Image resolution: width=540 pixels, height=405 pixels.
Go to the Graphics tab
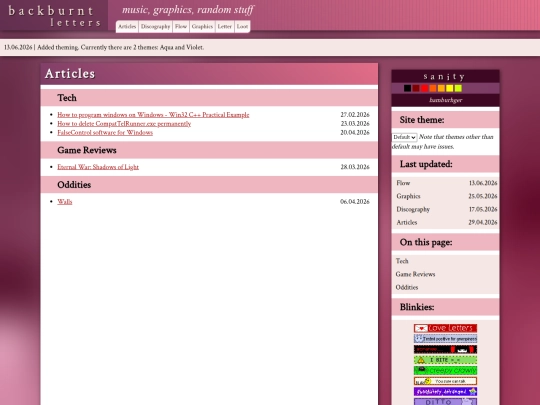tap(202, 27)
